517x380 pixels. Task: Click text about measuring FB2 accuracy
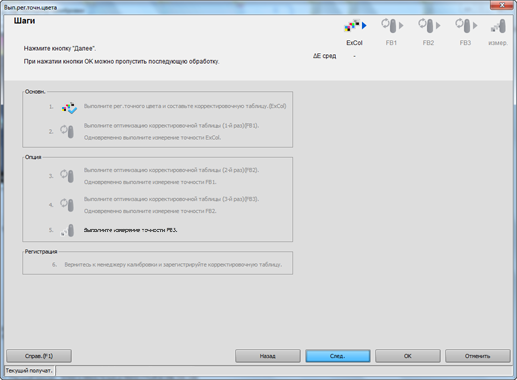coord(150,211)
